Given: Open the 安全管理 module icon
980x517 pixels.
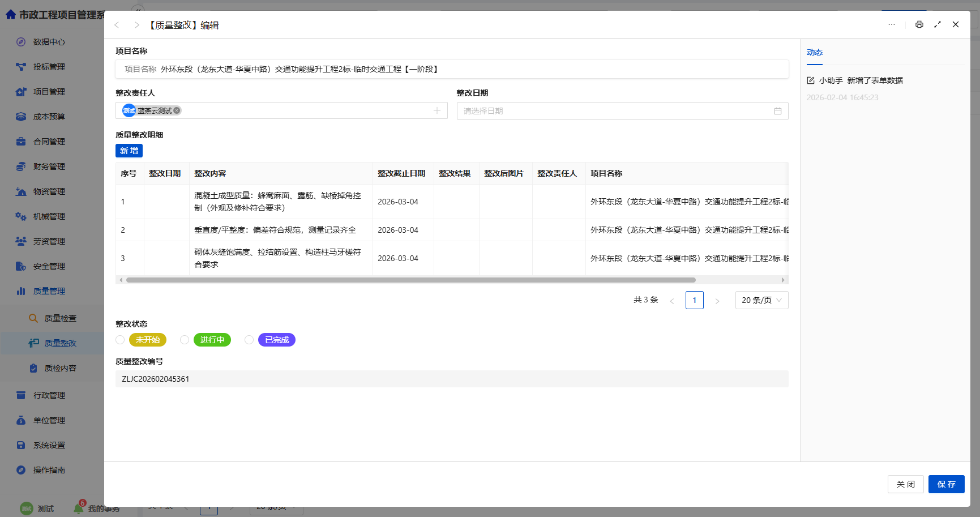Looking at the screenshot, I should pyautogui.click(x=21, y=266).
